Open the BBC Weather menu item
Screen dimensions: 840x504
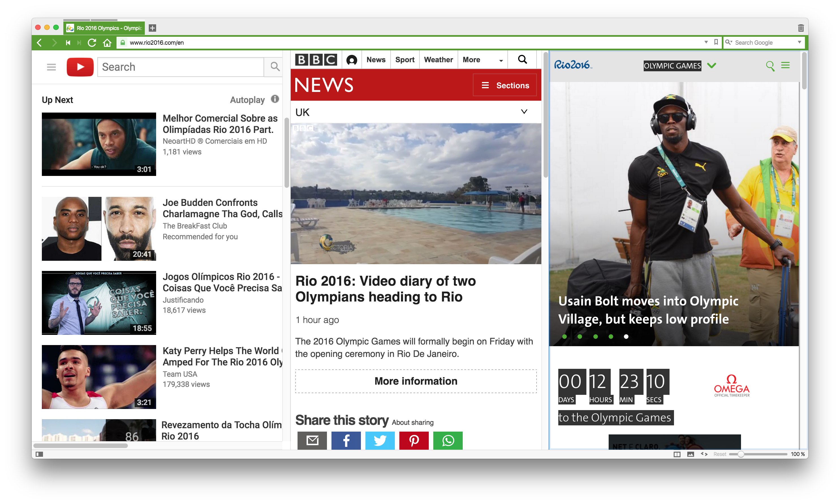click(438, 60)
